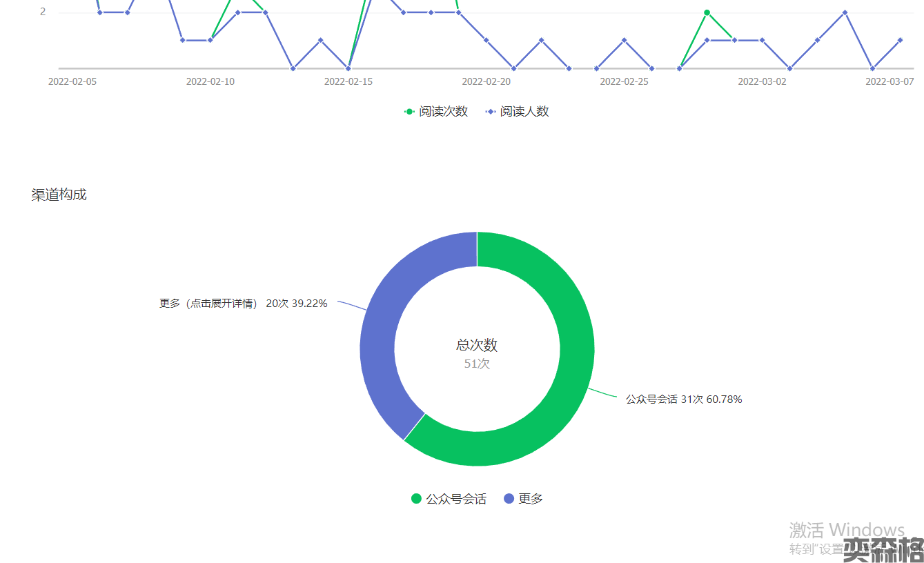This screenshot has height=563, width=924.
Task: Toggle 阅读人数 series legend label
Action: point(524,112)
